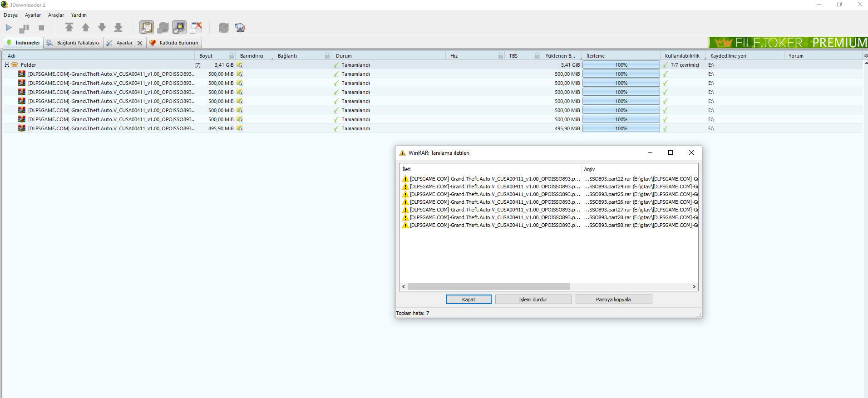Click the Reconnect now icon
The image size is (868, 398).
(224, 28)
